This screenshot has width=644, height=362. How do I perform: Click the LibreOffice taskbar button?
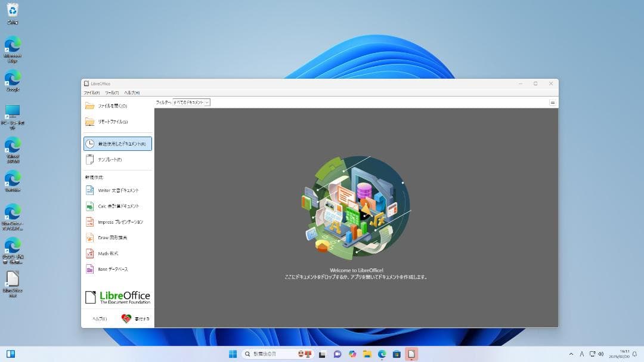pos(411,354)
